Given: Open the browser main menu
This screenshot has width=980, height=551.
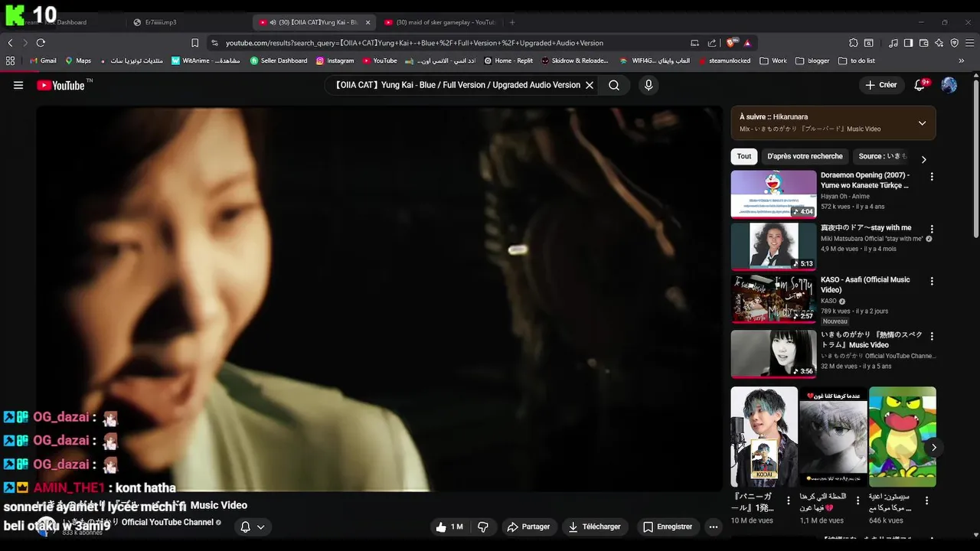Looking at the screenshot, I should [969, 43].
